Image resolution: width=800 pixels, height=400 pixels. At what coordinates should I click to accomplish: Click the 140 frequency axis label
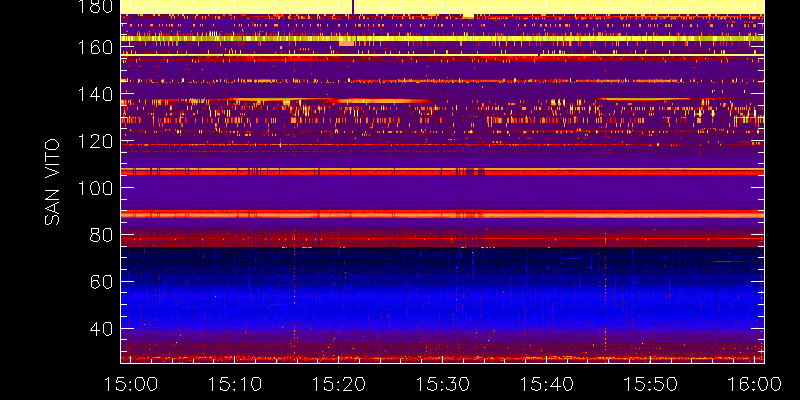(95, 94)
